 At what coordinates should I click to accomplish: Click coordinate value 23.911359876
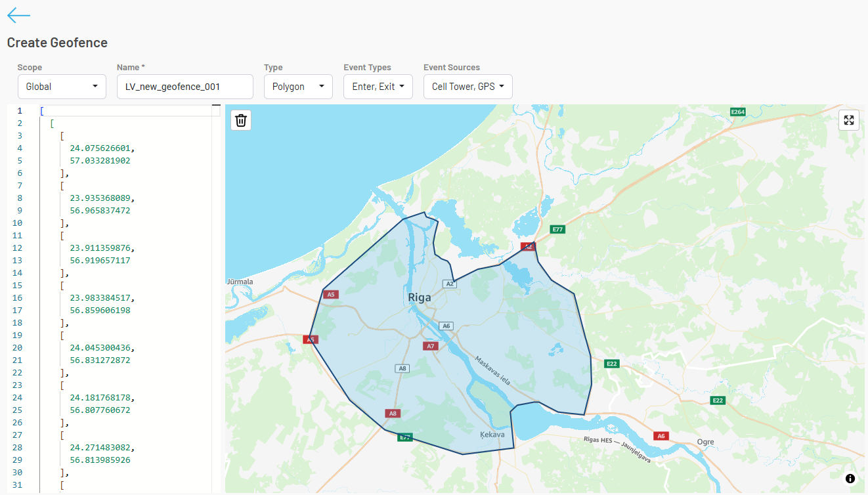(102, 248)
